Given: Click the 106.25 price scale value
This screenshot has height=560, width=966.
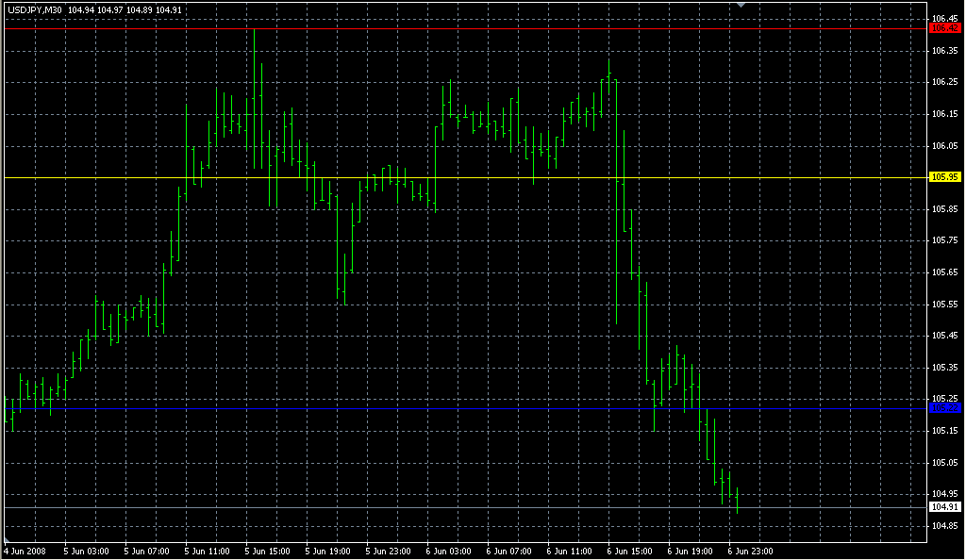Looking at the screenshot, I should tap(944, 82).
